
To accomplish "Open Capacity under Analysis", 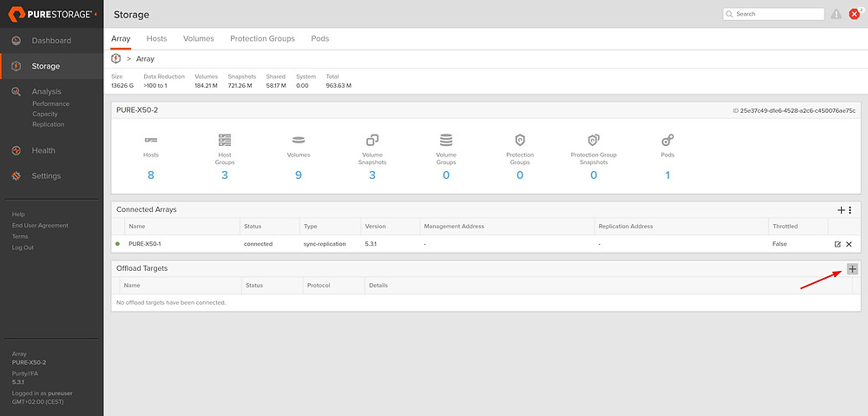I will point(45,114).
